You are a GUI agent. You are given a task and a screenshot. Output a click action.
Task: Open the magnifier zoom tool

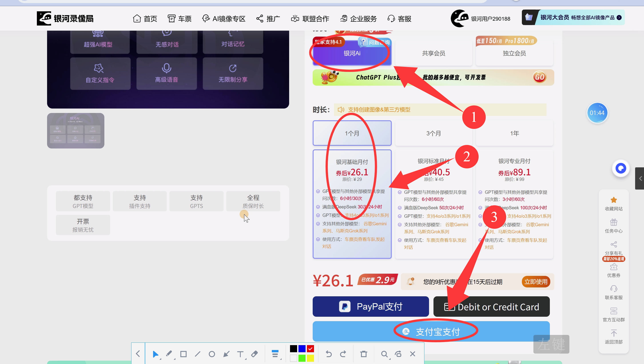[x=384, y=354]
